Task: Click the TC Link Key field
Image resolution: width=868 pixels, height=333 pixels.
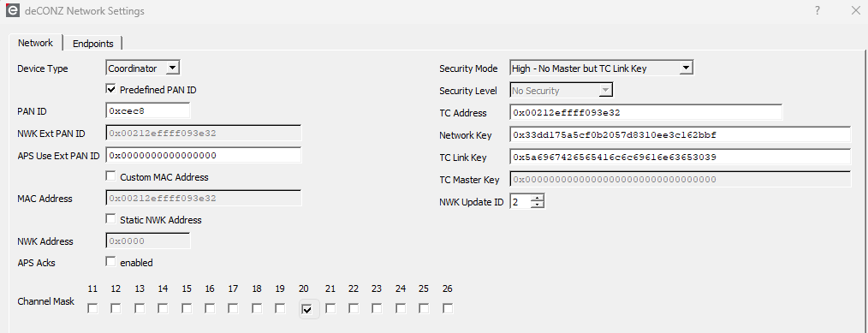Action: click(680, 158)
